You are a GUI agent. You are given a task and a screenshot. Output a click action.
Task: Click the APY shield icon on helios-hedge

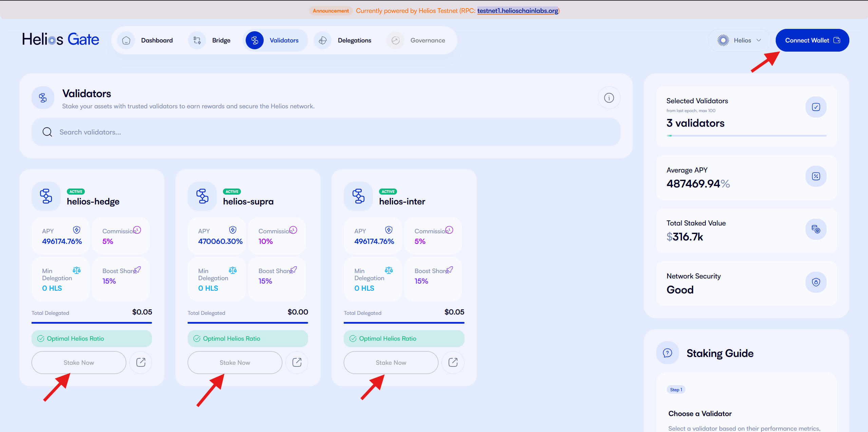[77, 230]
